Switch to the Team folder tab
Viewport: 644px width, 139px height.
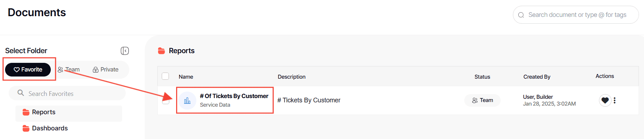69,70
